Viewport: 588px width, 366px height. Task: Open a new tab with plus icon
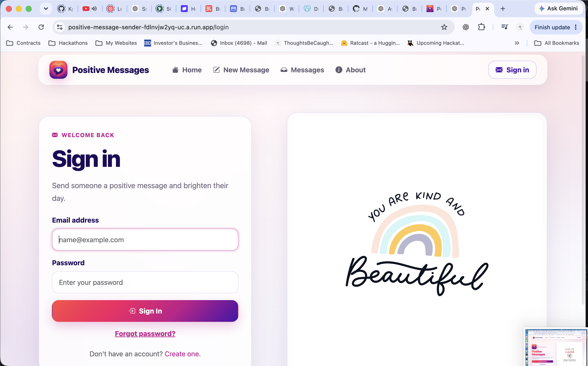coord(503,9)
